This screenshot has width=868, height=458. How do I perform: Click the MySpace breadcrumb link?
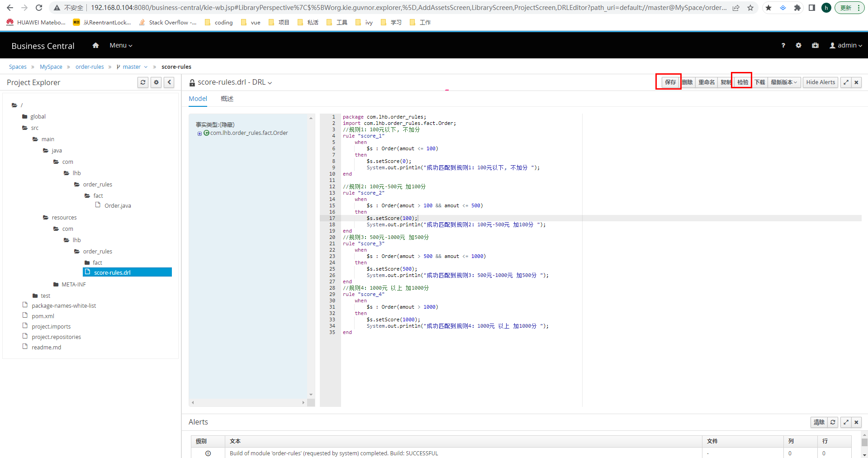coord(51,67)
